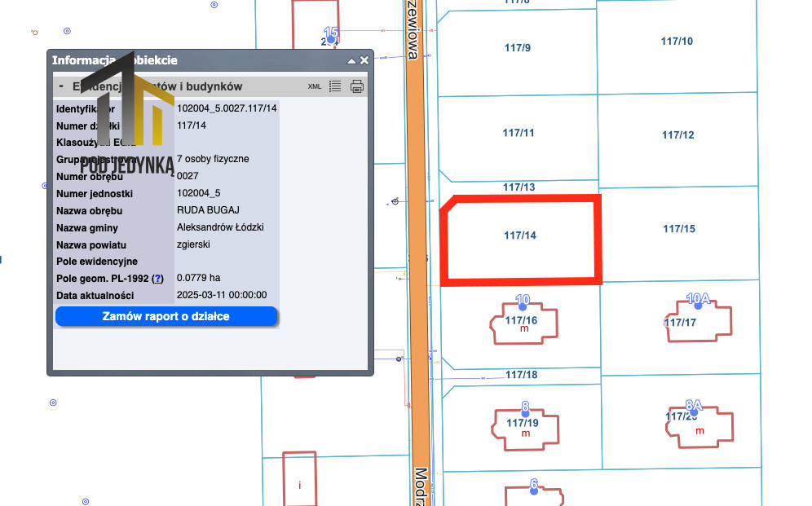Click the Zamów raport o działce button
This screenshot has width=812, height=506.
[x=166, y=316]
